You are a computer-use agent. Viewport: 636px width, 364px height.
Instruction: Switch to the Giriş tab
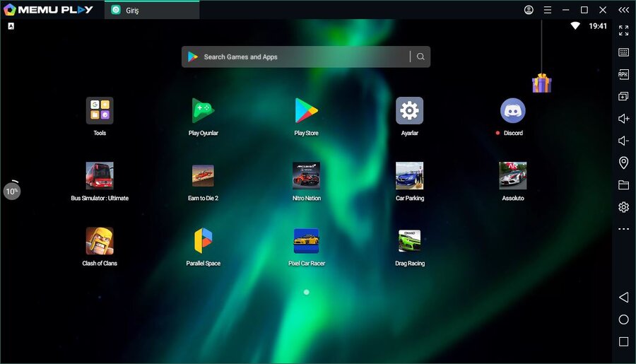152,10
